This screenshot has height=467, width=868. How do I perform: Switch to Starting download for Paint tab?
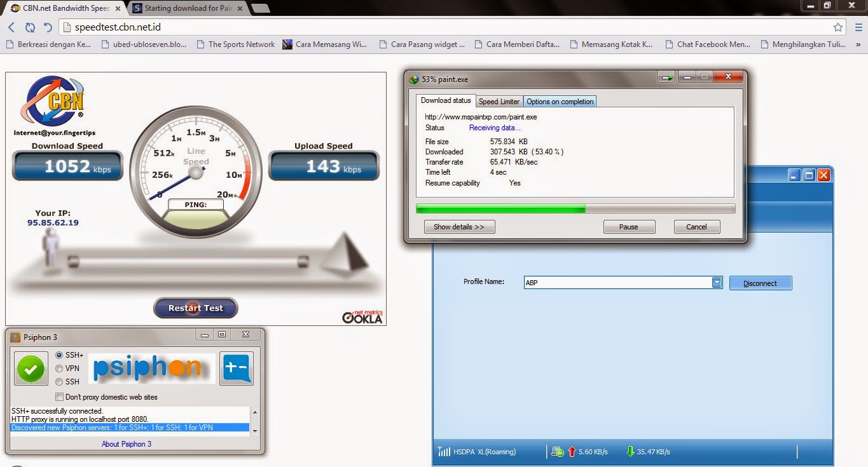(x=188, y=8)
